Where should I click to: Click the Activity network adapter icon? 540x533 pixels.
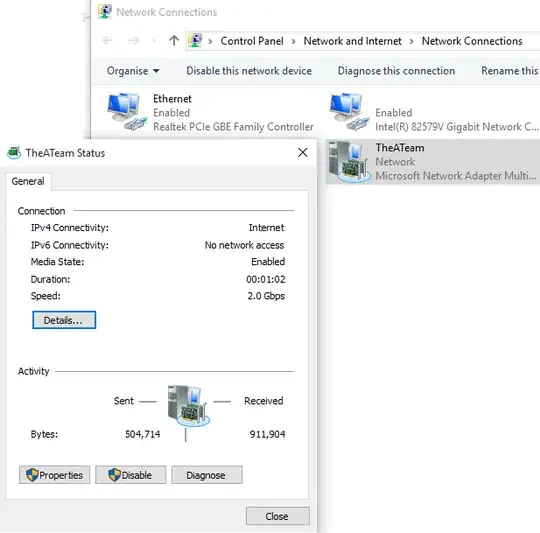(188, 406)
